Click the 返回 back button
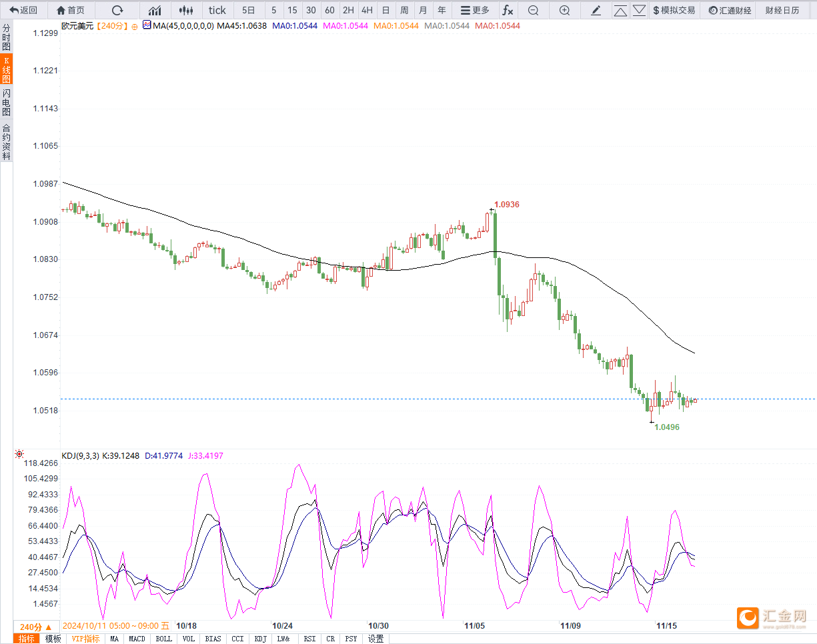The image size is (817, 644). pos(23,10)
